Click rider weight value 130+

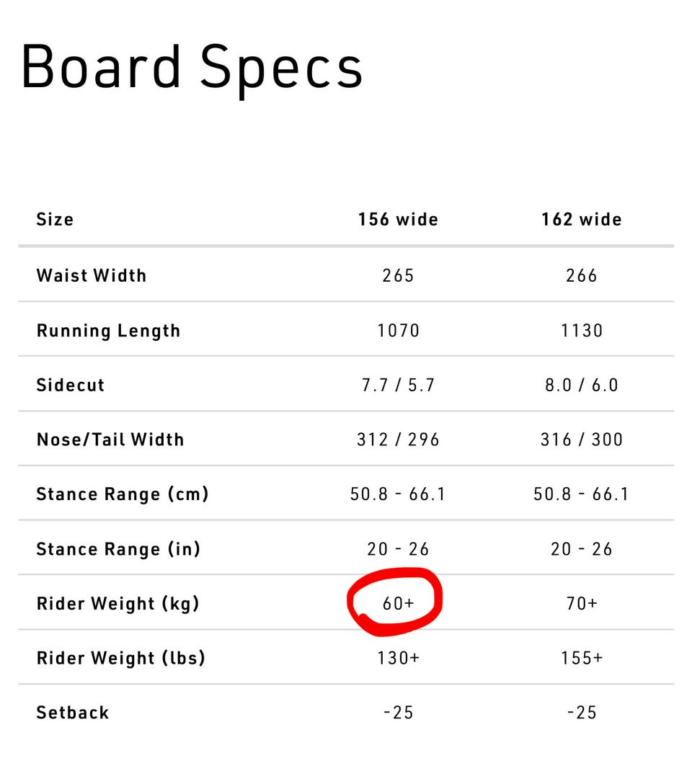click(398, 658)
